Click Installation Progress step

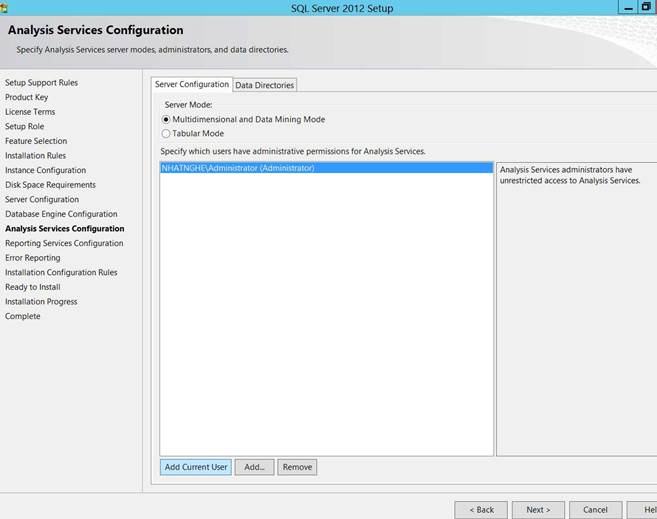(41, 302)
